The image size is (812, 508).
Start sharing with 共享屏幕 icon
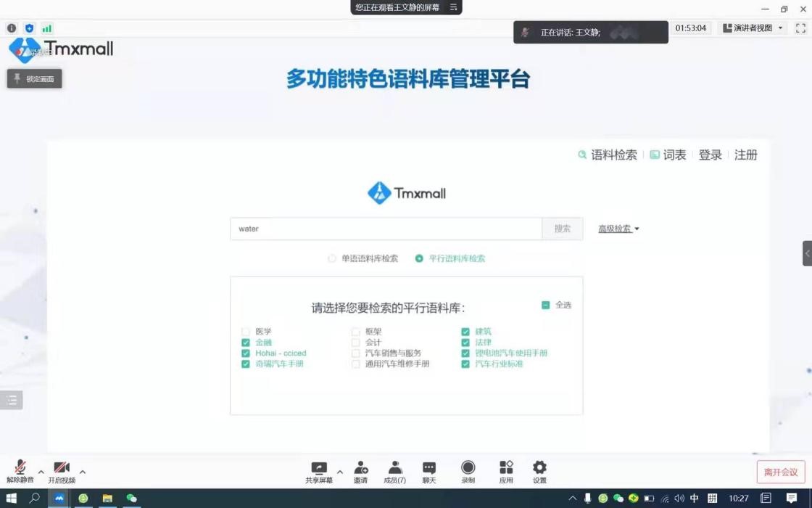[319, 472]
